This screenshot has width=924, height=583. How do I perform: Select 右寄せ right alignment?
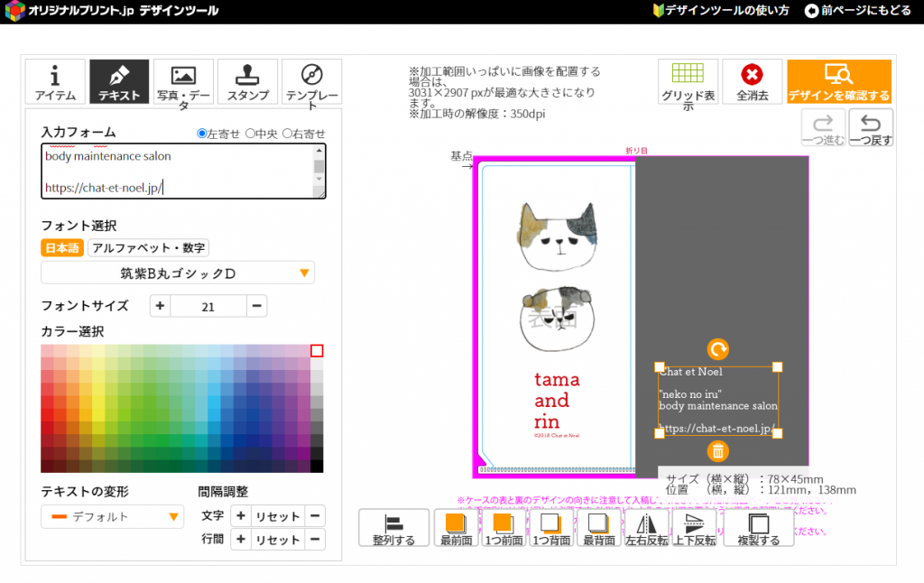287,134
